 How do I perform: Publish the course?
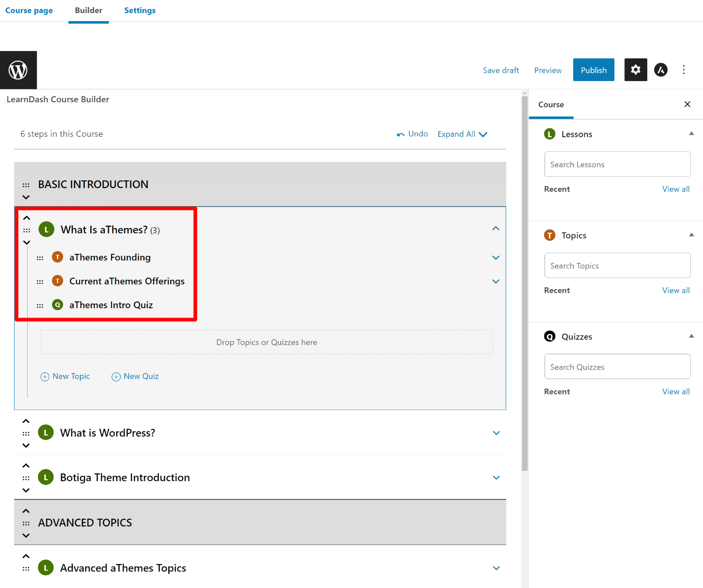pos(594,70)
